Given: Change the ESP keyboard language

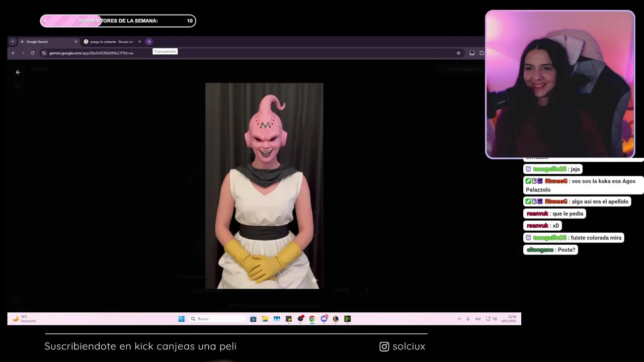Looking at the screenshot, I should point(478,319).
